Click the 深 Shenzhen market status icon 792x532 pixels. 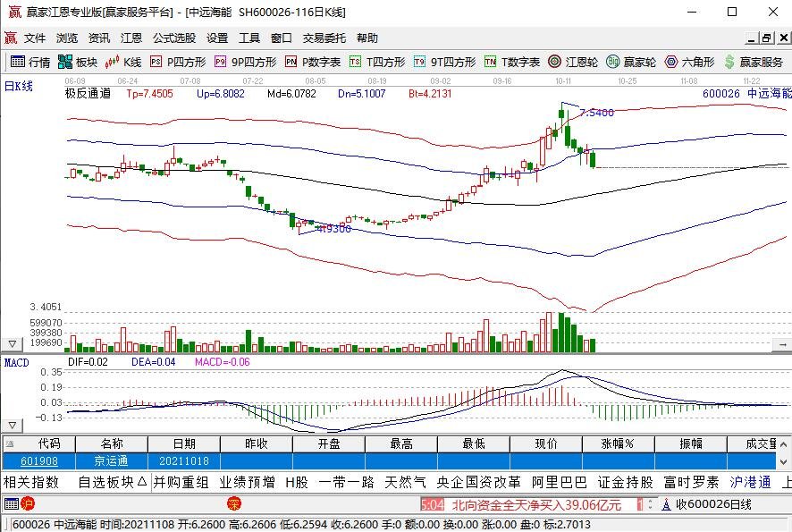(x=234, y=503)
